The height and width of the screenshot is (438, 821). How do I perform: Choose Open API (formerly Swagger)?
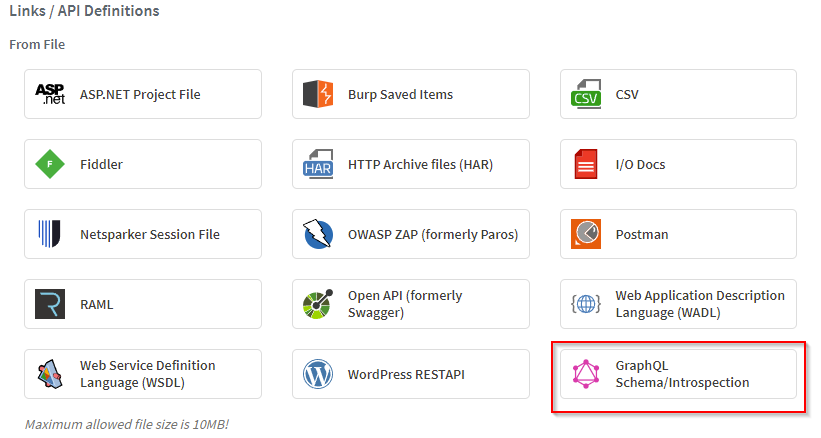pos(411,304)
